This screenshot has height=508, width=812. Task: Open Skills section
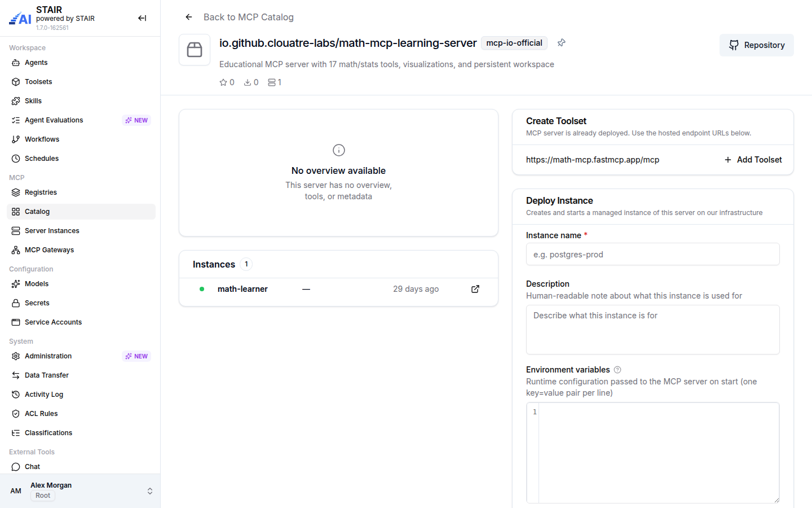[x=81, y=101]
